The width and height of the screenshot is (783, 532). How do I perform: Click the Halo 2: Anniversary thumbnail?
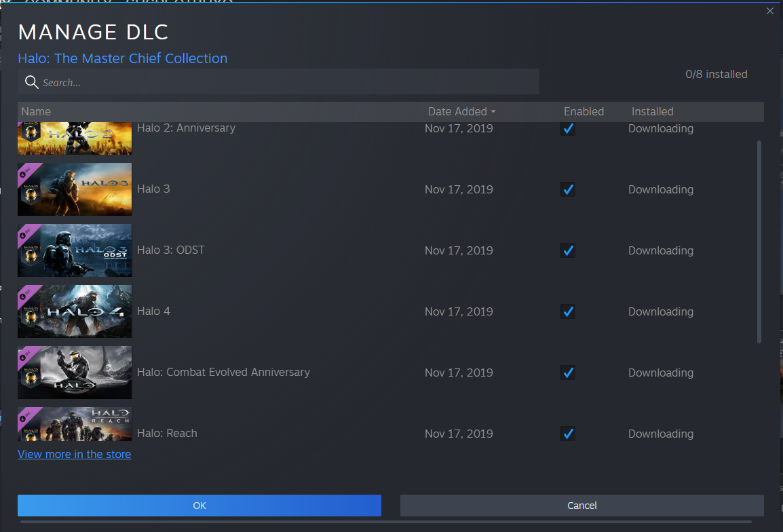(x=75, y=138)
